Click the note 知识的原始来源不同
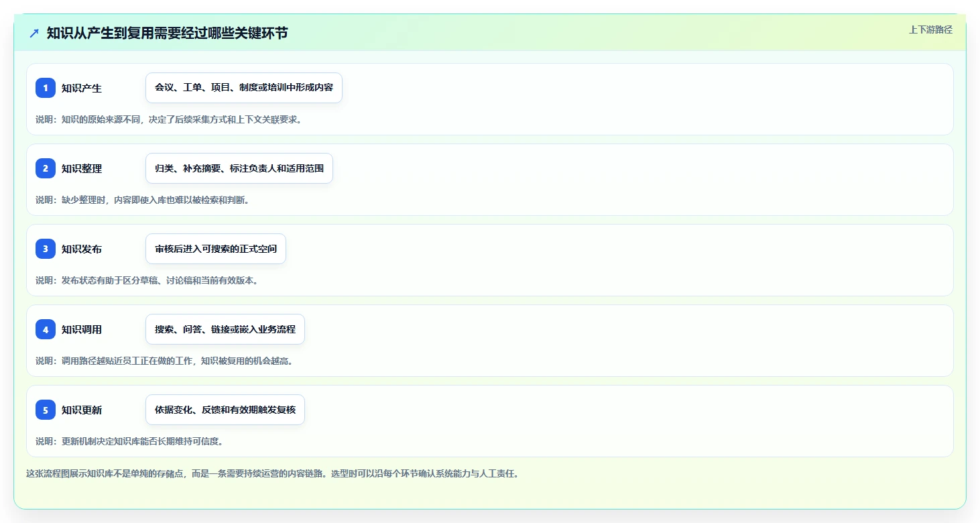980x523 pixels. (x=169, y=119)
